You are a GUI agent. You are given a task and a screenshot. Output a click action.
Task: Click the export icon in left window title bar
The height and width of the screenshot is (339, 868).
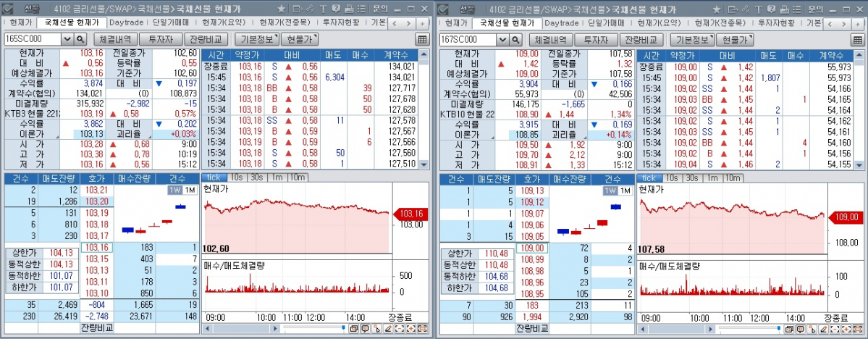point(298,9)
